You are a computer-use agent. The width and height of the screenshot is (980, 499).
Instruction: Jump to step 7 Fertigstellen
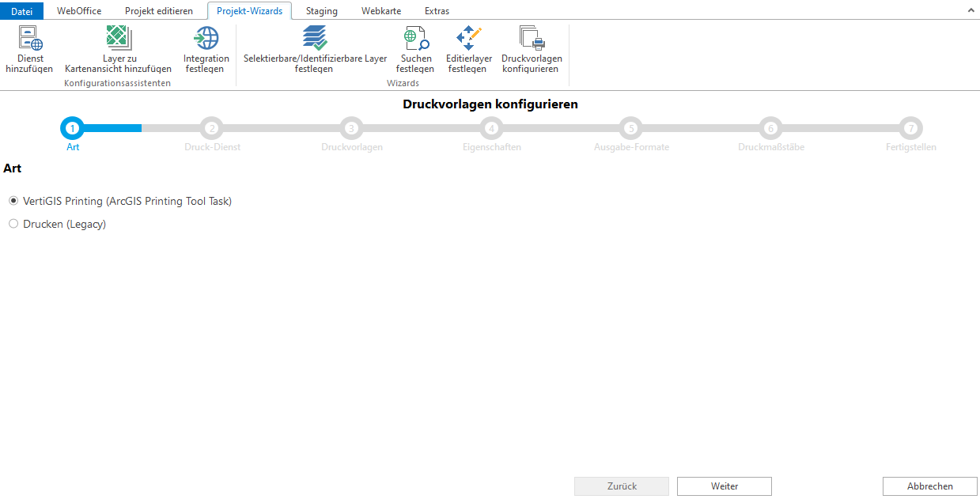[x=910, y=128]
